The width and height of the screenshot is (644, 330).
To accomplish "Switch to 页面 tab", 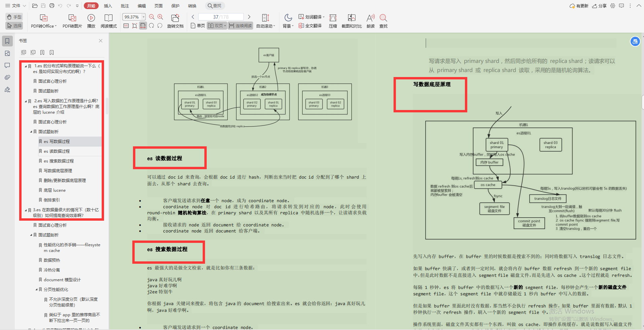I will (x=159, y=6).
